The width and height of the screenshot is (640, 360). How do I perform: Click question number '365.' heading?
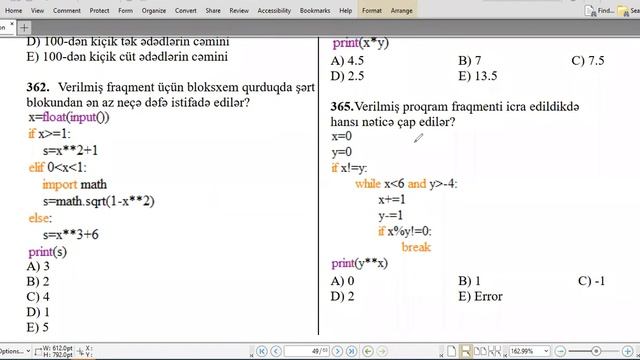(342, 107)
